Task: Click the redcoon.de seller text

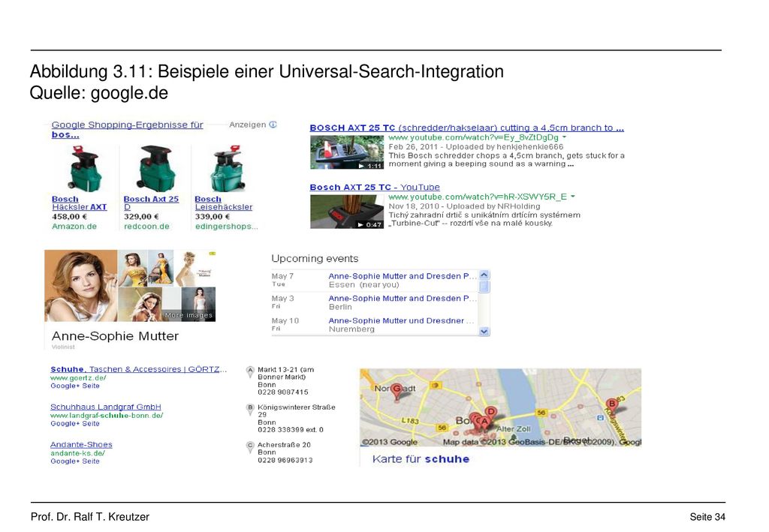Action: (146, 227)
